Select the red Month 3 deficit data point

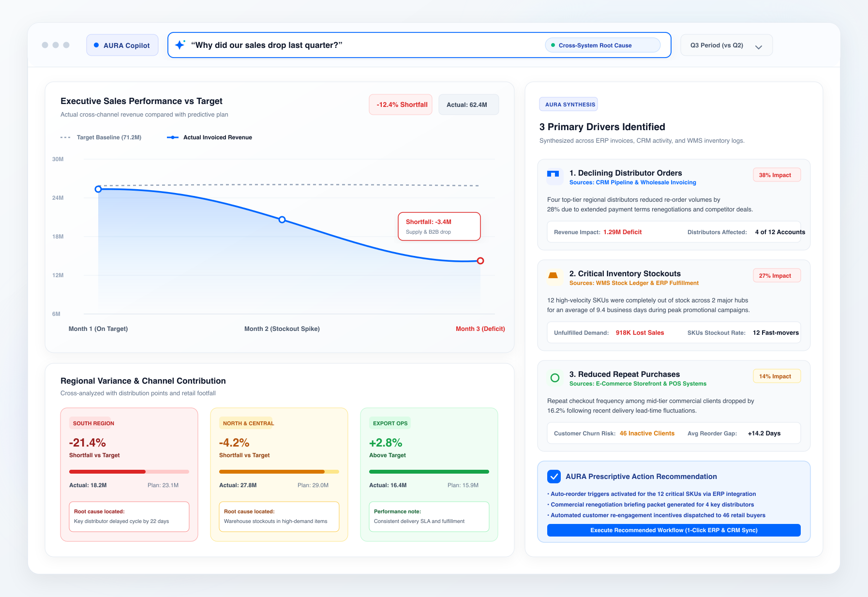480,261
